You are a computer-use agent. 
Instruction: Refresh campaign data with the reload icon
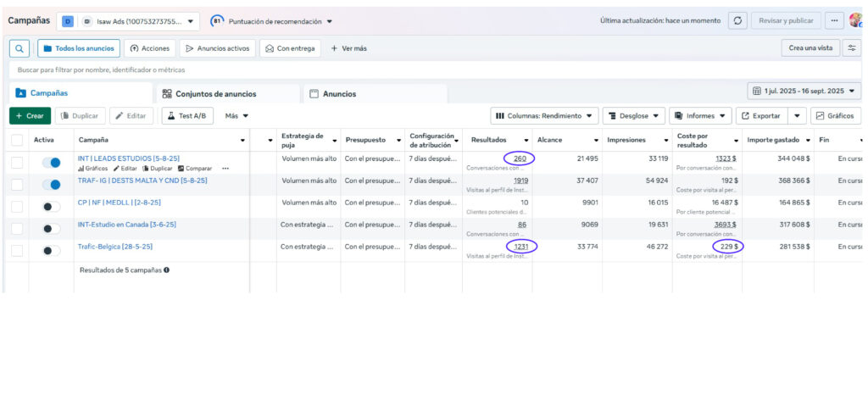pos(738,20)
